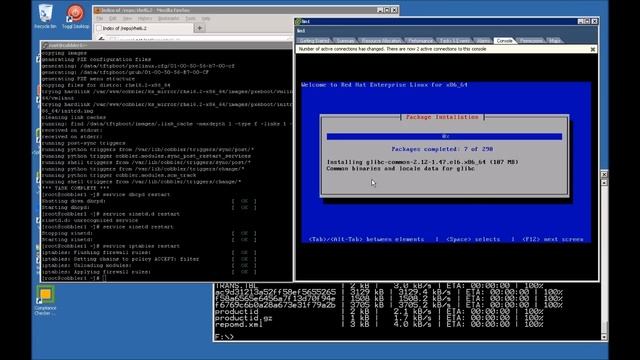The height and width of the screenshot is (360, 640).
Task: Select the Console tab
Action: (x=504, y=41)
